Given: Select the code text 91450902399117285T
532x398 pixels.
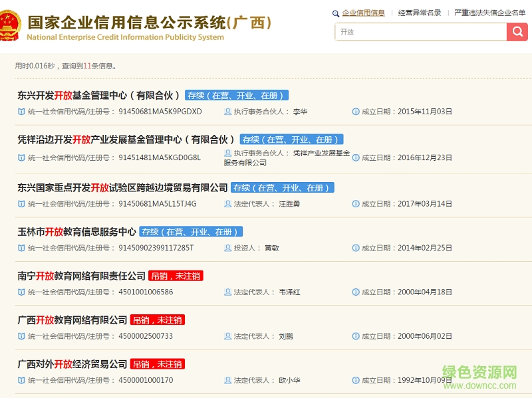Looking at the screenshot, I should tap(156, 248).
